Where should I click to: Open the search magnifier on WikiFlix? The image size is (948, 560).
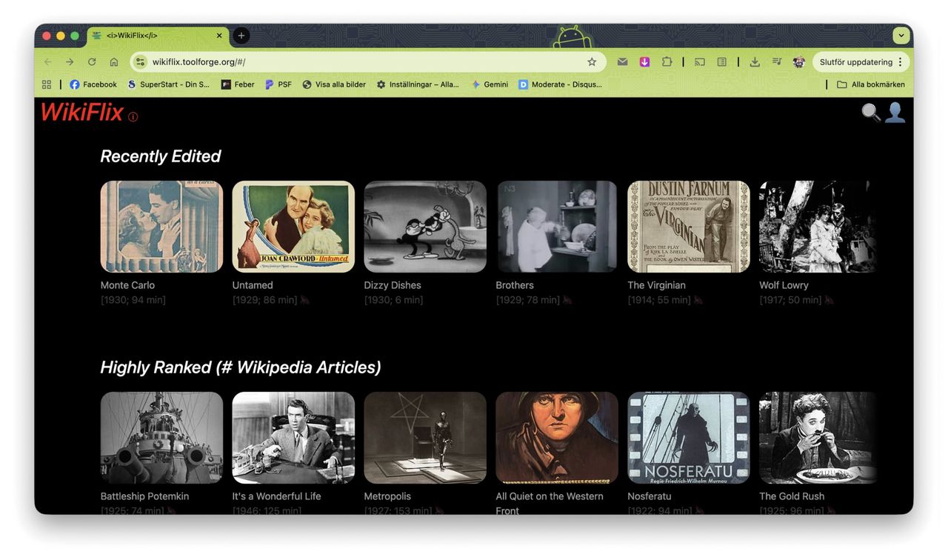pyautogui.click(x=871, y=112)
